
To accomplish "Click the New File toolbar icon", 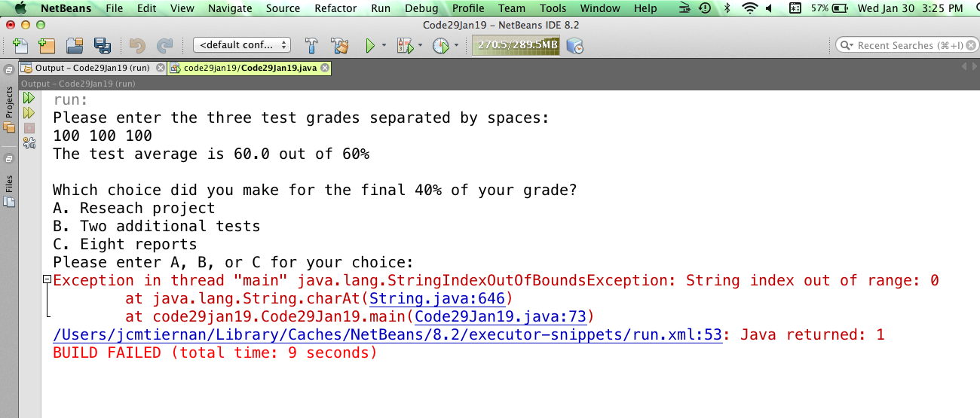I will pos(20,46).
